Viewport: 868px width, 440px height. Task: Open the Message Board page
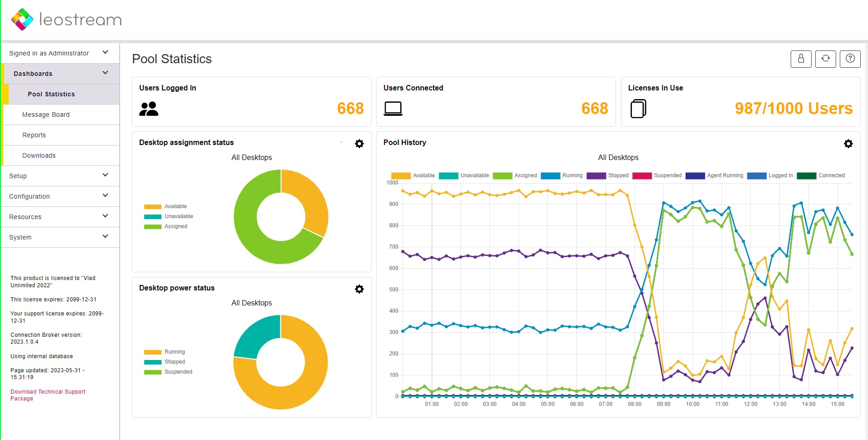coord(46,115)
